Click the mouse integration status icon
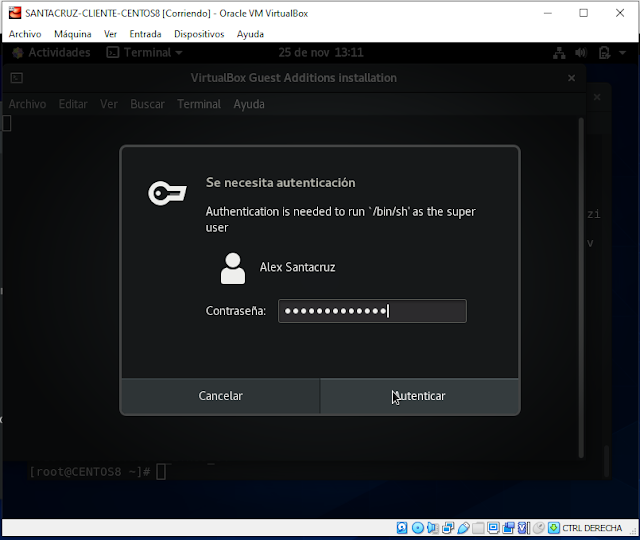The width and height of the screenshot is (640, 540). (539, 528)
